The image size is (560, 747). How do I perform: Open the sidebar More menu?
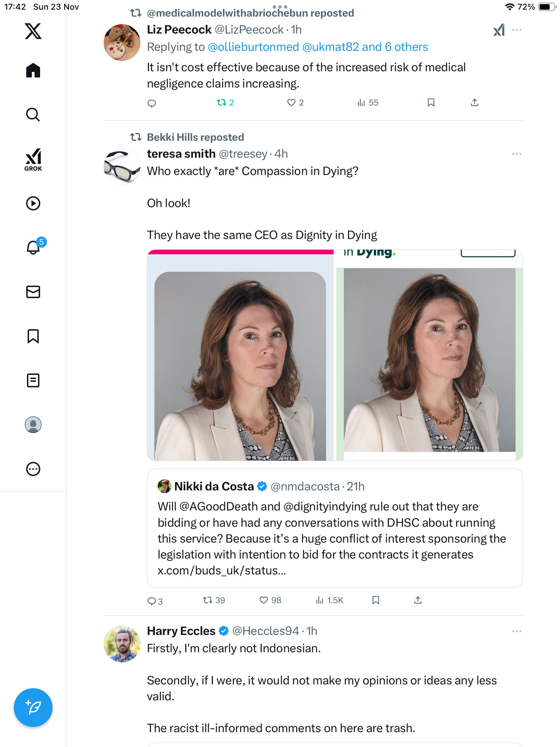pos(33,469)
